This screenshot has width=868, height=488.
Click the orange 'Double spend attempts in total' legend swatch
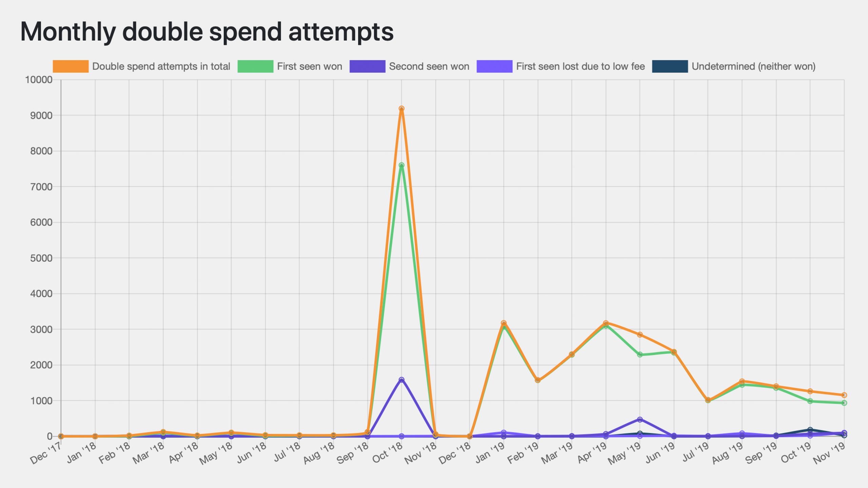(71, 66)
